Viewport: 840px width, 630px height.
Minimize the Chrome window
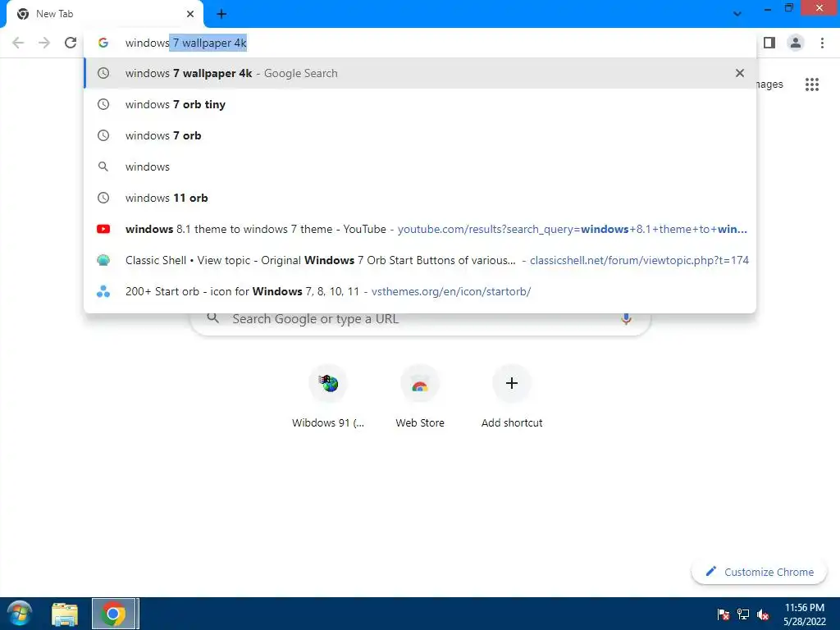[768, 8]
